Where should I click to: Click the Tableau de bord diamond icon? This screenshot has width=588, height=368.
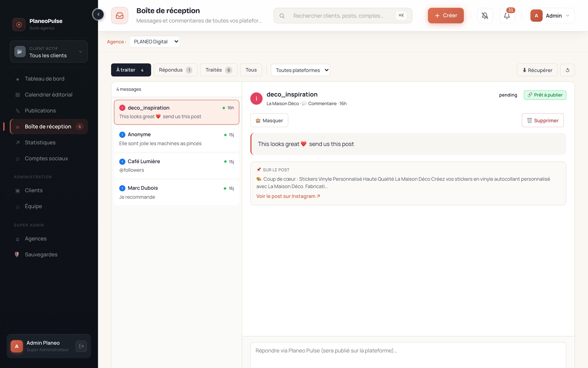point(17,79)
